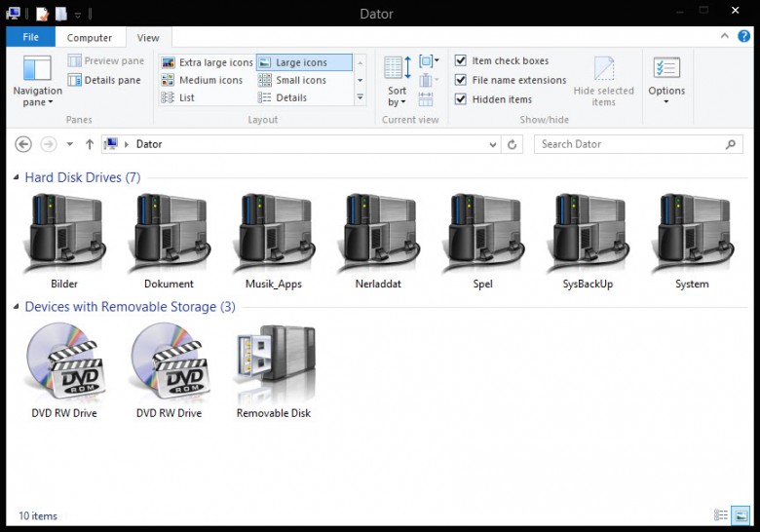
Task: Click the search magnifier icon
Action: [x=731, y=144]
